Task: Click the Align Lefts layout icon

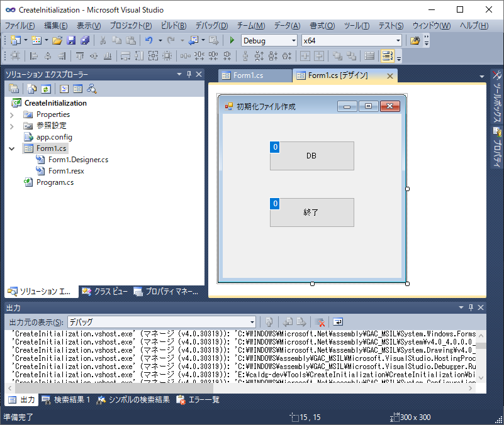Action: point(34,56)
